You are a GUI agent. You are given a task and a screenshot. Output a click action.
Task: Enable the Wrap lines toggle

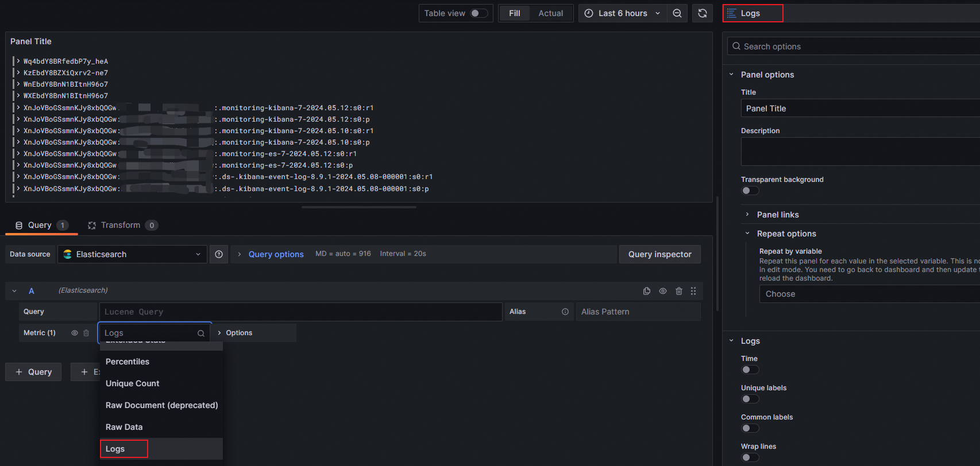(x=750, y=457)
